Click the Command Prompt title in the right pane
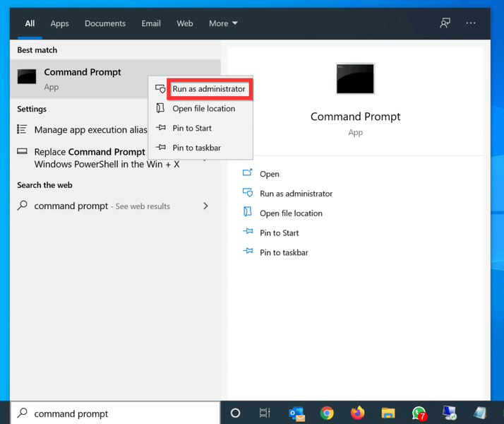 click(x=355, y=117)
